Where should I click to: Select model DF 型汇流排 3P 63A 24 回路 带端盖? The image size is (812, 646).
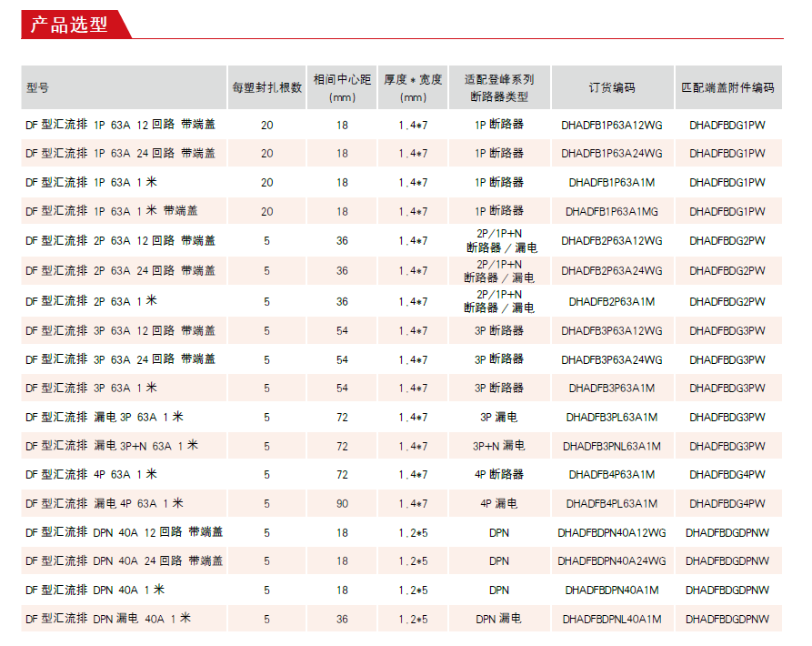point(120,359)
